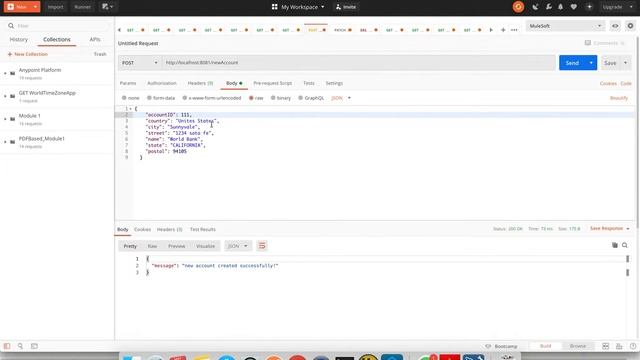Open the satellite capture requests icon
This screenshot has width=640, height=360.
535,7
